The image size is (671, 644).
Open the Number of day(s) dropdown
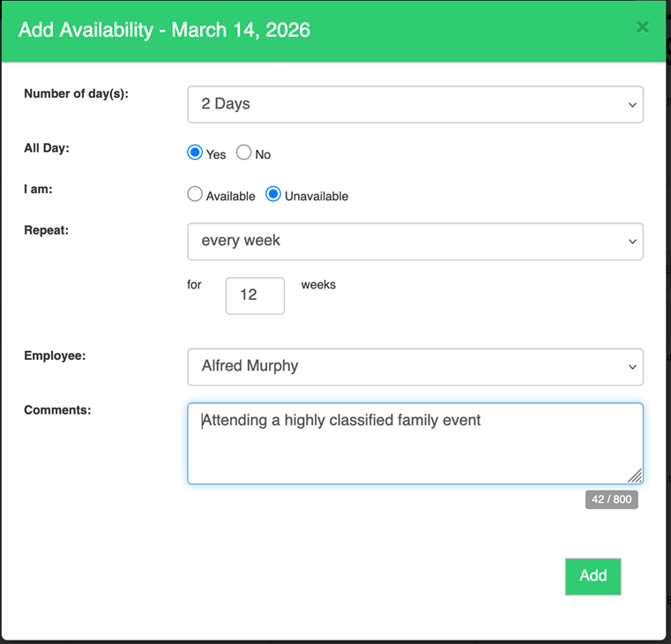coord(414,104)
